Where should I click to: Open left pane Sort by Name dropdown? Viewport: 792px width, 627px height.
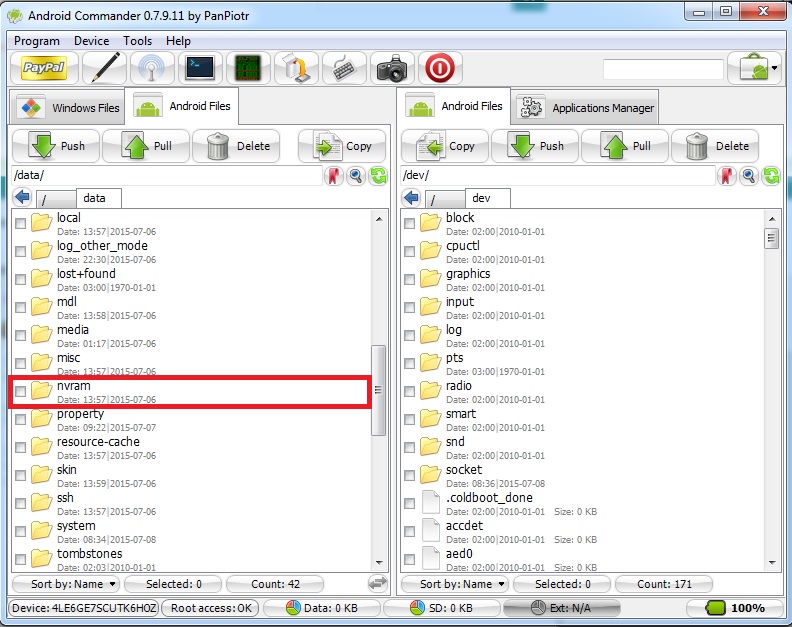pos(66,584)
